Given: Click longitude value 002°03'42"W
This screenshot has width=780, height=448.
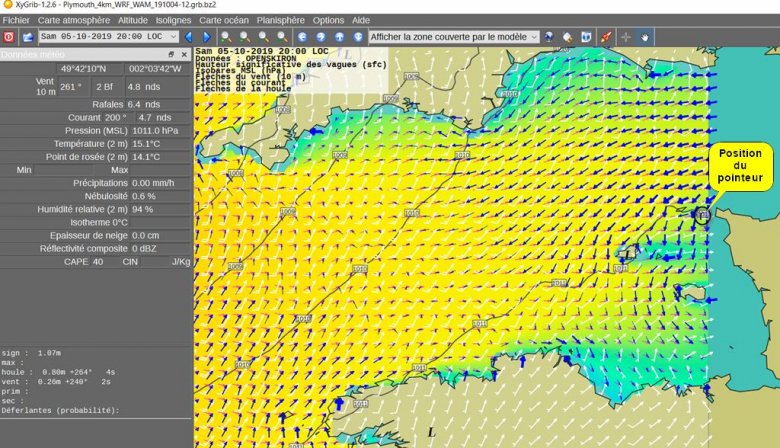Looking at the screenshot, I should click(x=155, y=69).
